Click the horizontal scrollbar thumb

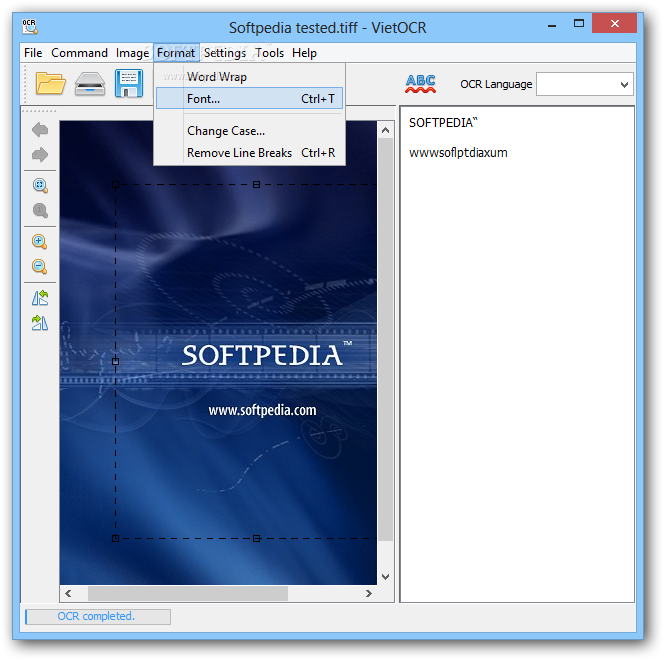188,594
